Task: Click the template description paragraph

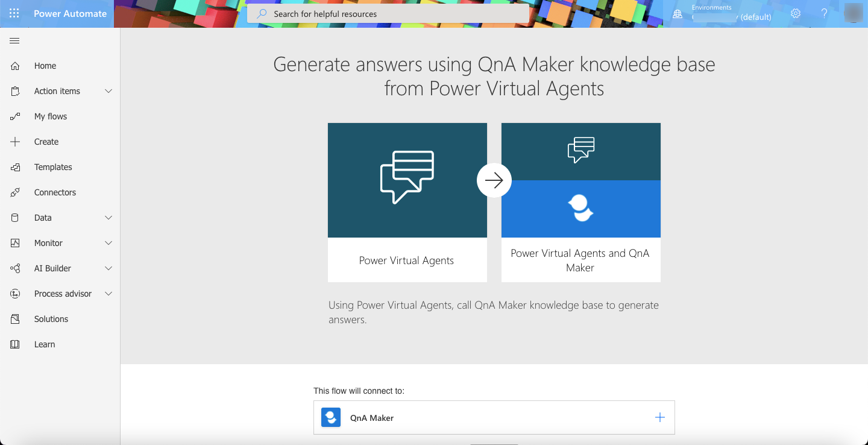Action: (x=494, y=312)
